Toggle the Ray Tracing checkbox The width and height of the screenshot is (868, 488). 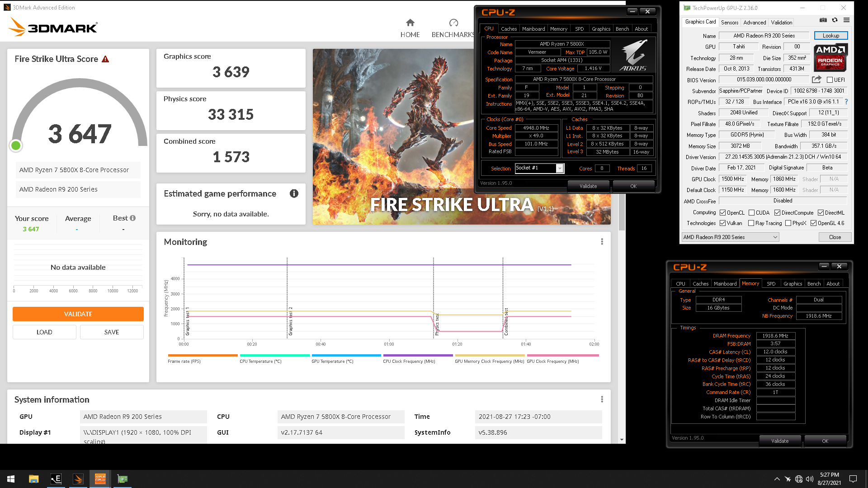point(751,223)
